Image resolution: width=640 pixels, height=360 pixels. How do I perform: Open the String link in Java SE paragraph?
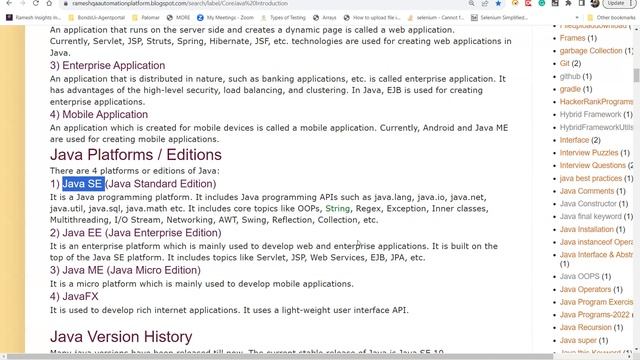tap(338, 209)
